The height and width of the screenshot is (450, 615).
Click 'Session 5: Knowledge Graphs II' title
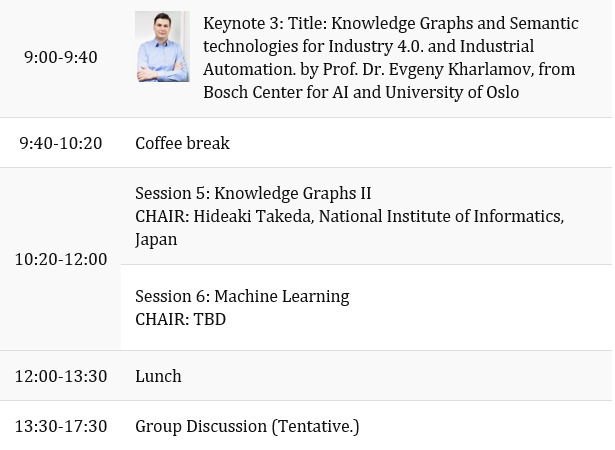pyautogui.click(x=253, y=193)
